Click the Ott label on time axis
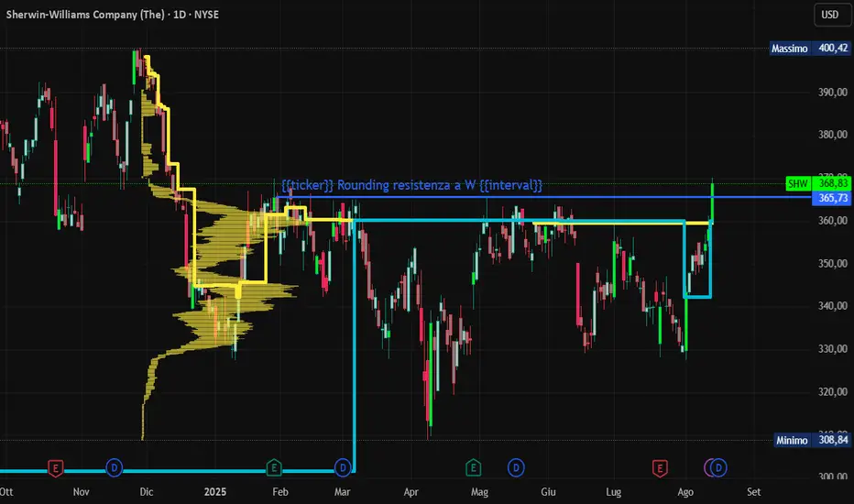This screenshot has width=854, height=504. [6, 492]
